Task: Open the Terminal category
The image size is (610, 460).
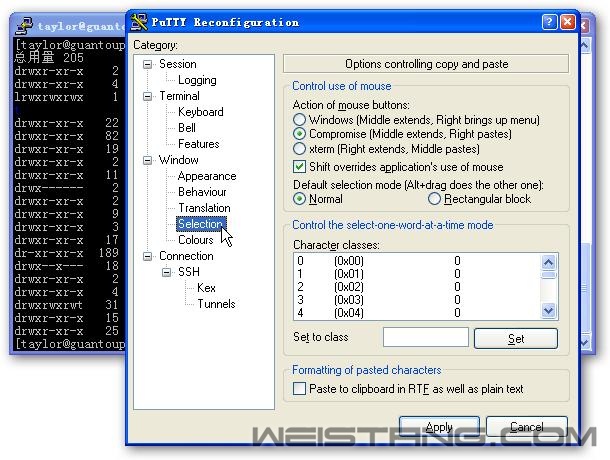Action: 179,96
